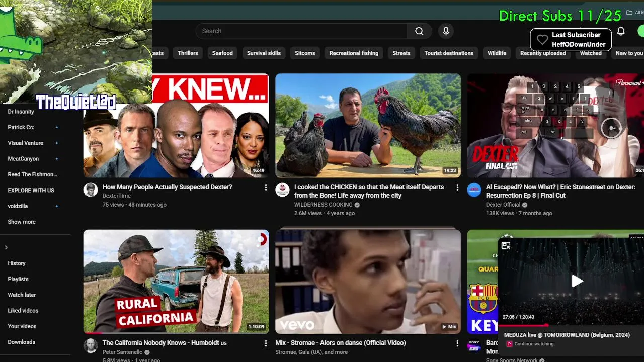Open chicken cooking video thumbnail
The width and height of the screenshot is (644, 362).
(x=368, y=126)
